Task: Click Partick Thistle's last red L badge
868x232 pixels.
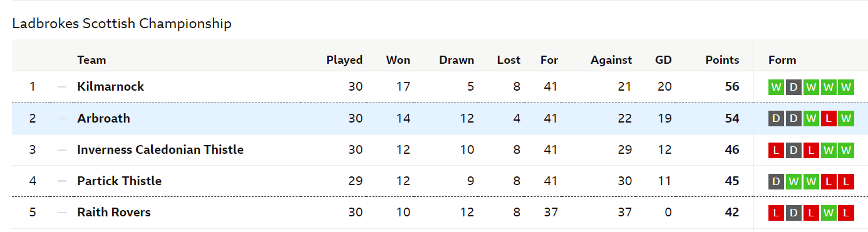Action: tap(846, 181)
